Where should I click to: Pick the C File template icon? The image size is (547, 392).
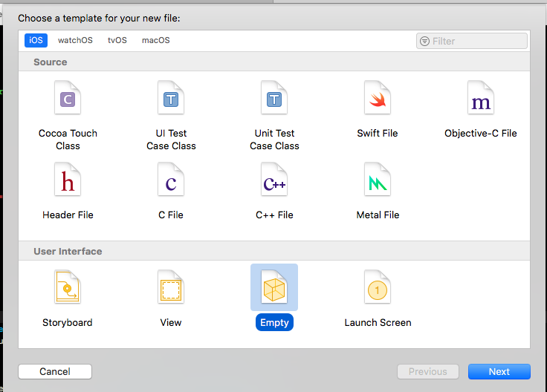(171, 179)
